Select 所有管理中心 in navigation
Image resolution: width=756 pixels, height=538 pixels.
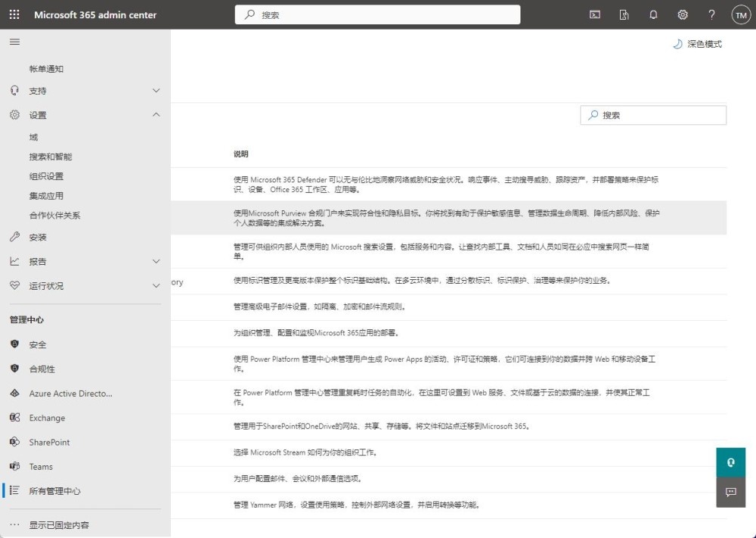pos(54,491)
